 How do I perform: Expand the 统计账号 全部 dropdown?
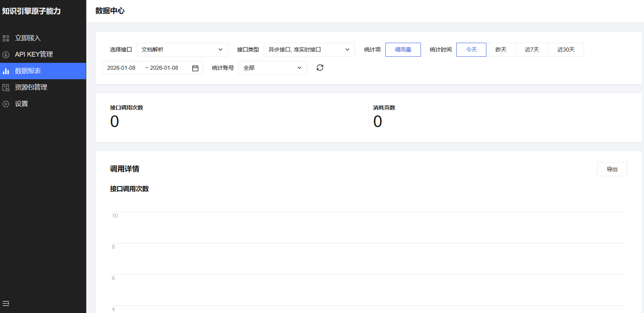coord(272,68)
